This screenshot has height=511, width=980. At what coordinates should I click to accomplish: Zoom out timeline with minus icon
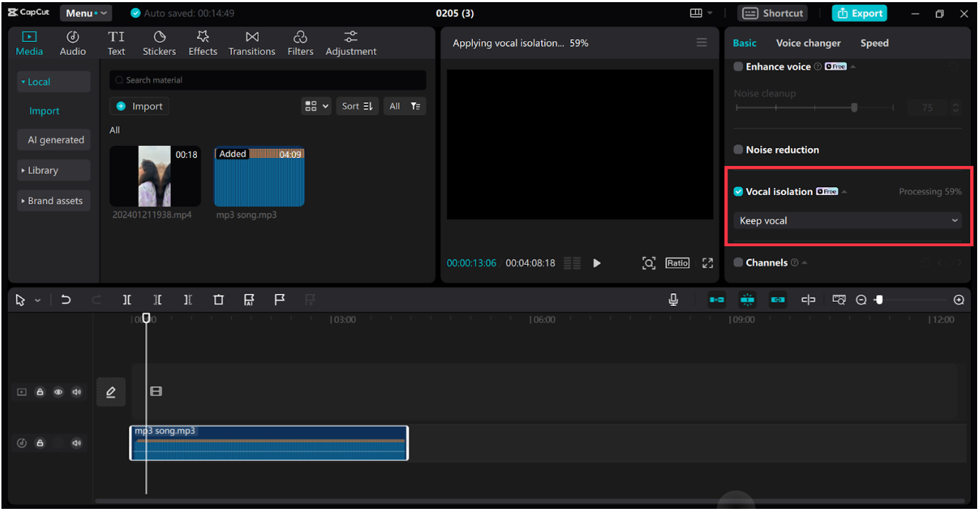pyautogui.click(x=861, y=300)
